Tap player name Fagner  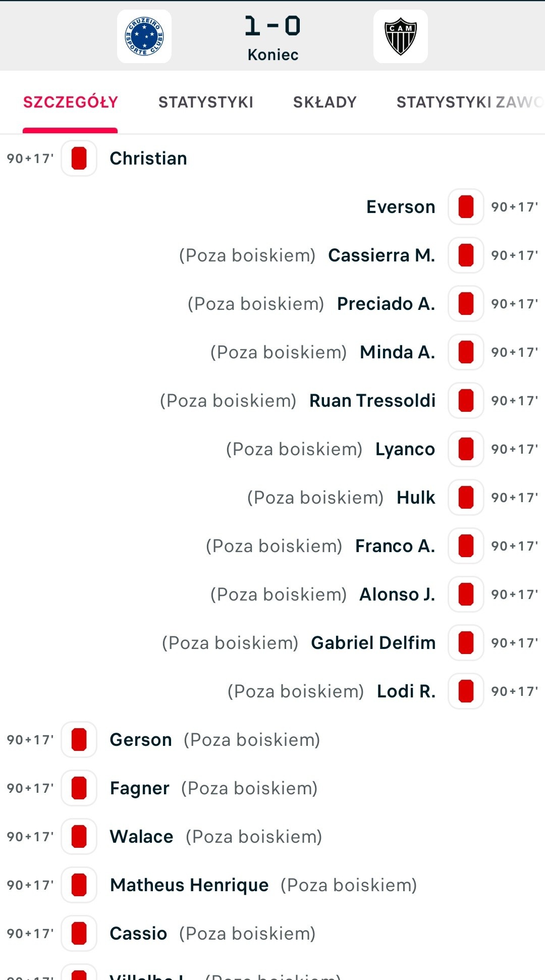point(139,788)
